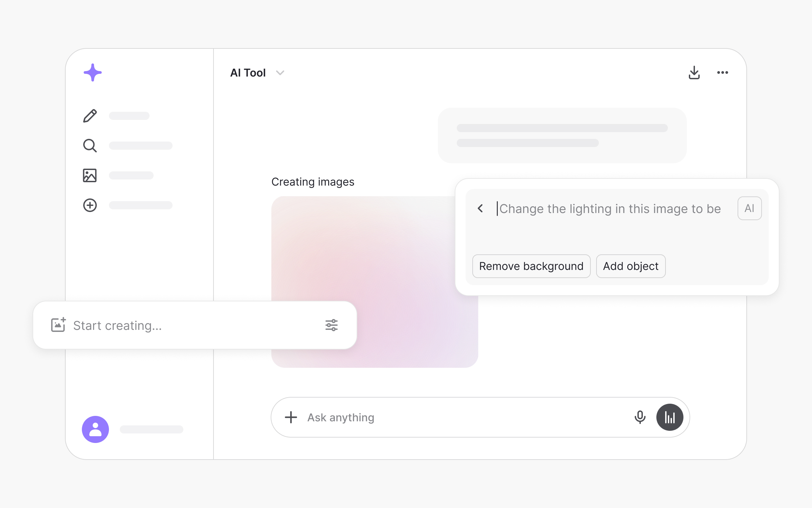Open the image gallery sidebar icon
The height and width of the screenshot is (508, 812).
click(x=90, y=175)
